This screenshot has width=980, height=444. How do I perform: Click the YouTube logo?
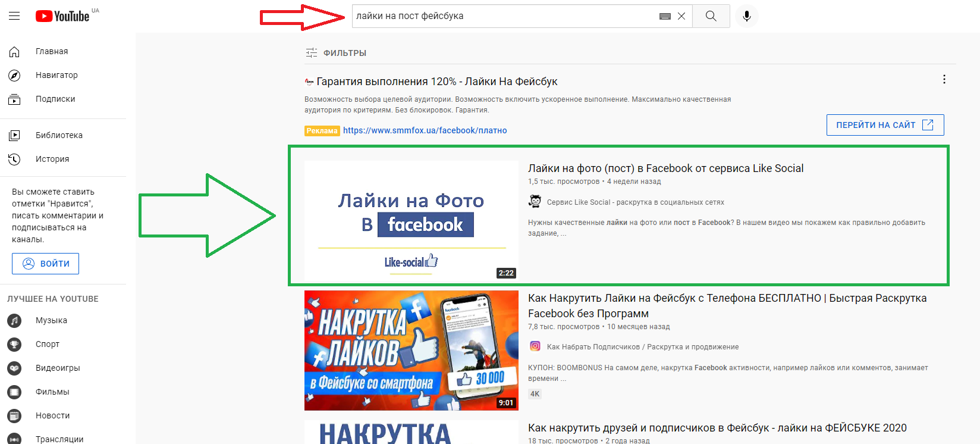pos(62,16)
